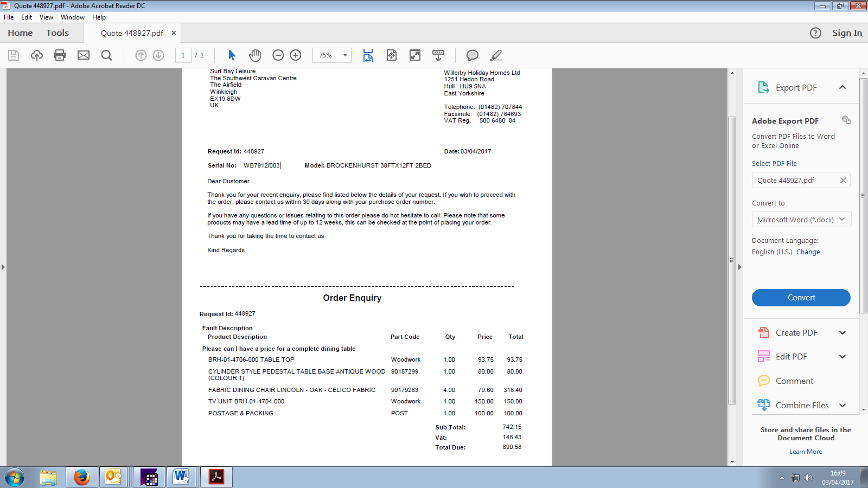Click the page number input field
This screenshot has height=488, width=868.
point(183,55)
